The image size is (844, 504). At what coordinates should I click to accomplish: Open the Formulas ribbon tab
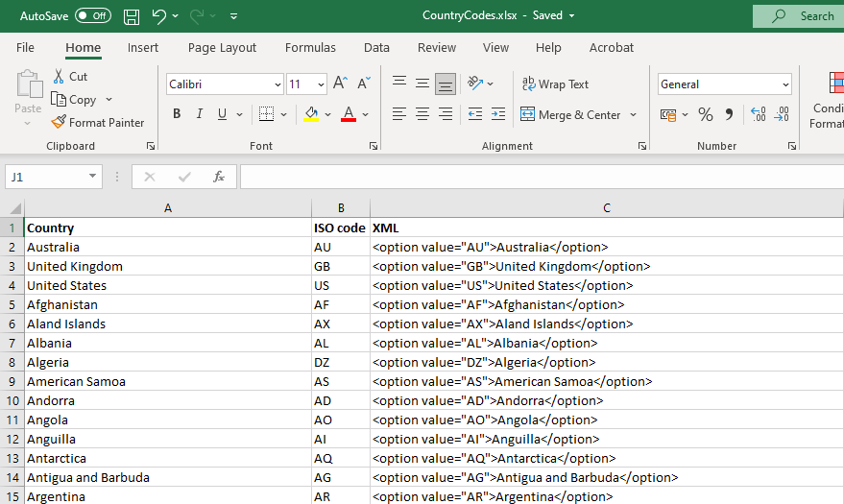pyautogui.click(x=310, y=48)
